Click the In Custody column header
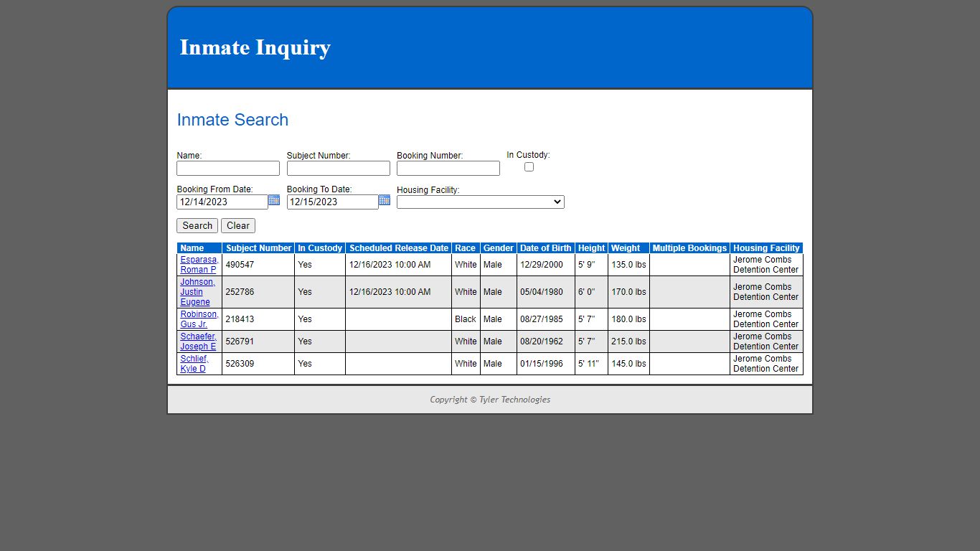Image resolution: width=980 pixels, height=551 pixels. pyautogui.click(x=320, y=248)
